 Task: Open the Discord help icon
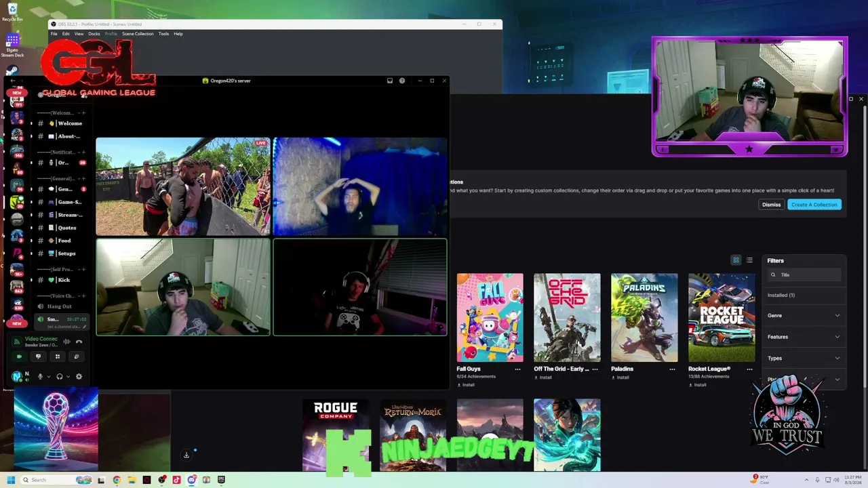pyautogui.click(x=402, y=81)
